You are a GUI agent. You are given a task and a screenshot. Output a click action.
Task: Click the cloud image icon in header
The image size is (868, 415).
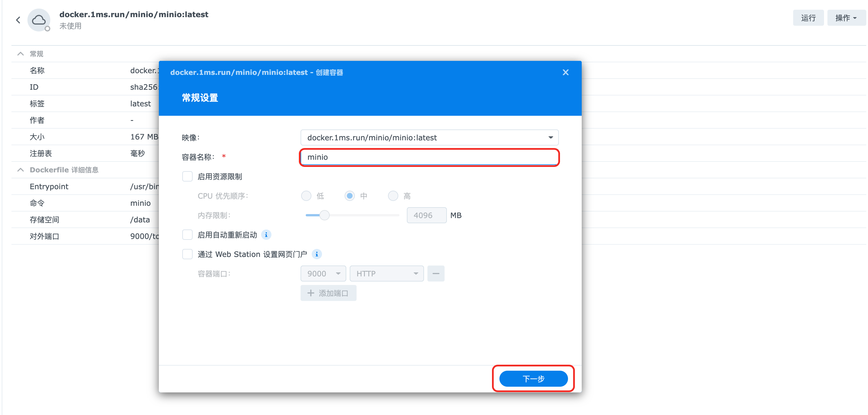click(39, 20)
